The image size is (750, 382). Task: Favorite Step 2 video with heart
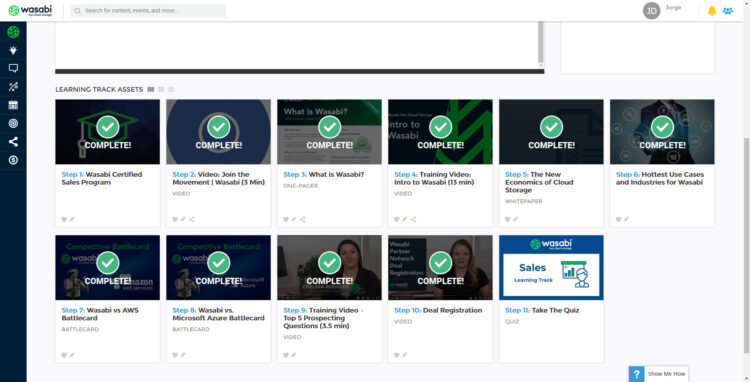coord(175,219)
